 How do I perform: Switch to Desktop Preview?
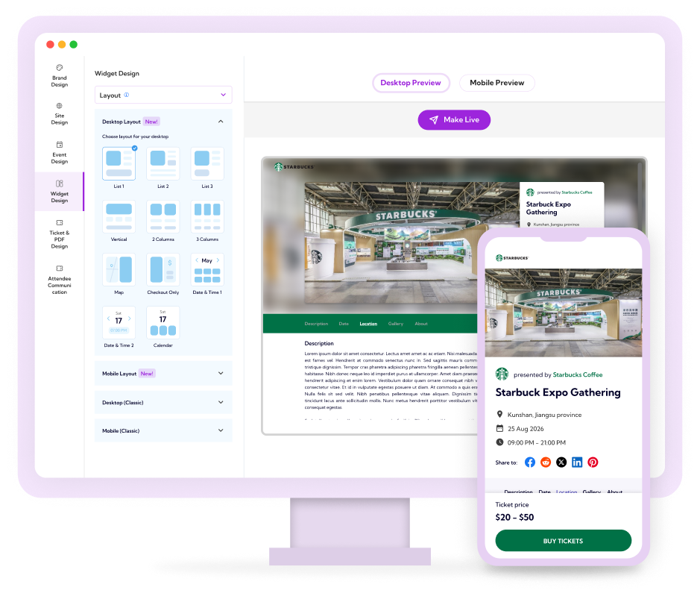[411, 83]
